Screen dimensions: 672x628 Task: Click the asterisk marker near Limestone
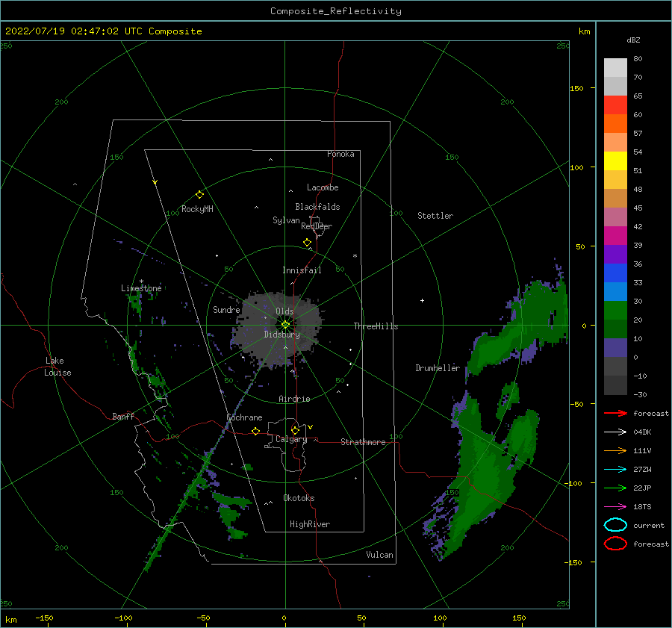coord(141,282)
